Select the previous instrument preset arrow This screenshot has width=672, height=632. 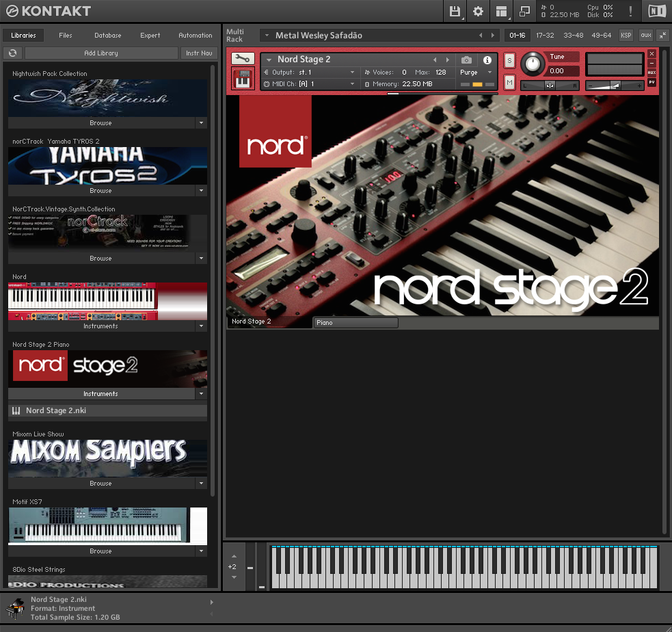point(435,60)
